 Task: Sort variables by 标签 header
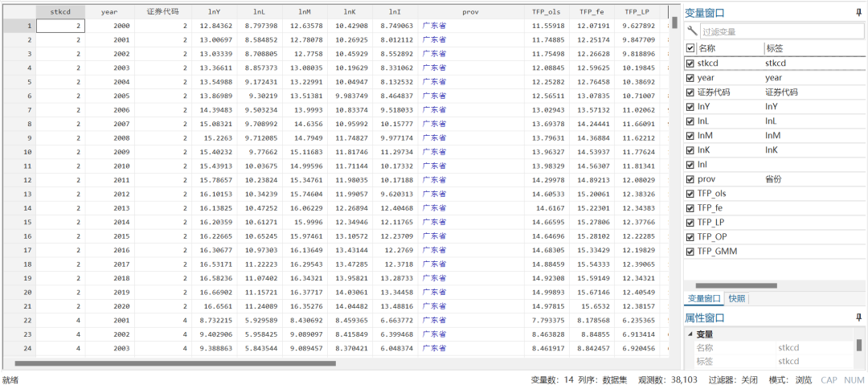pyautogui.click(x=813, y=48)
